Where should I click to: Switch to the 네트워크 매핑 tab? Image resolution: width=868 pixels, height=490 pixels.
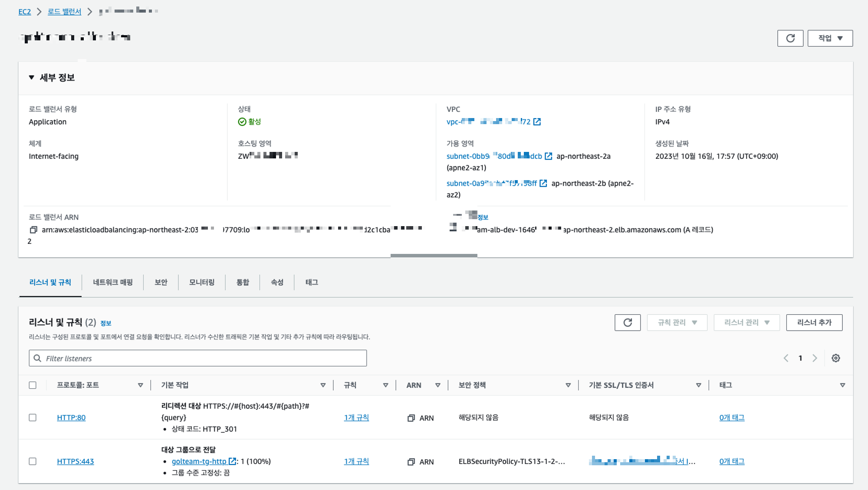(x=112, y=282)
